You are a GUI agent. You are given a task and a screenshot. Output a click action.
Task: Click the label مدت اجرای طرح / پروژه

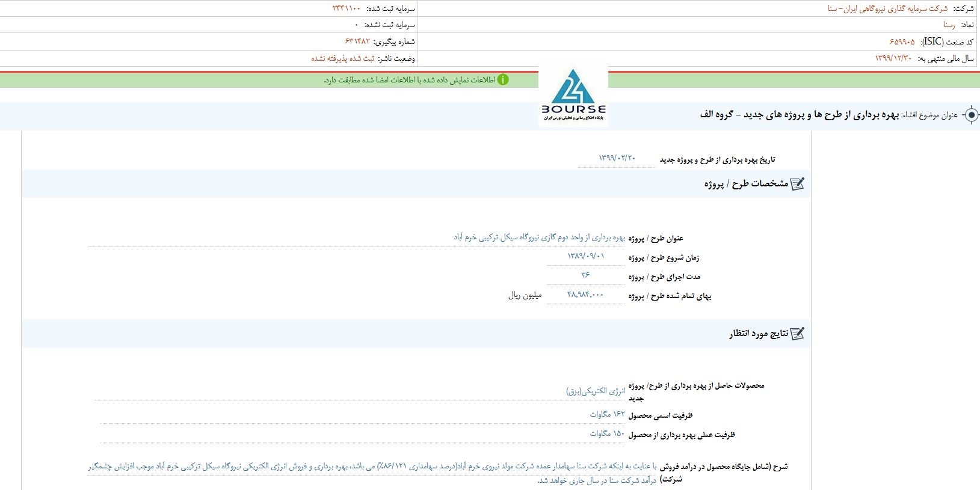point(665,277)
